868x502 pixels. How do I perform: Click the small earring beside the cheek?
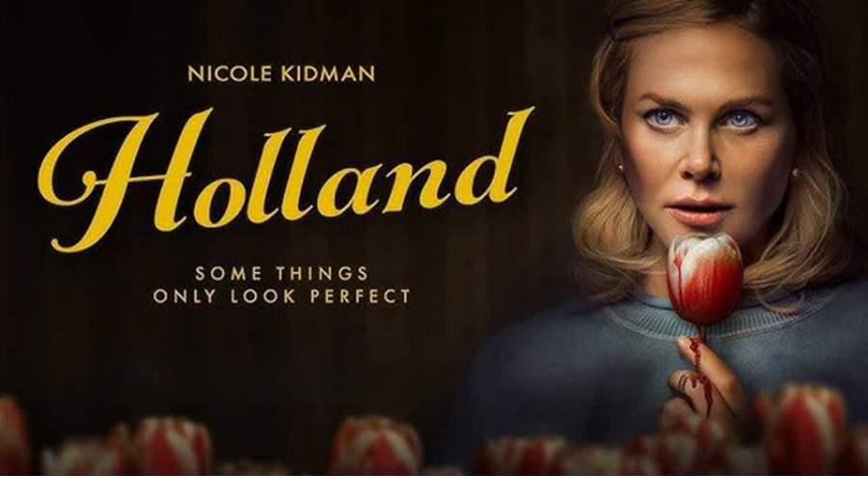619,166
